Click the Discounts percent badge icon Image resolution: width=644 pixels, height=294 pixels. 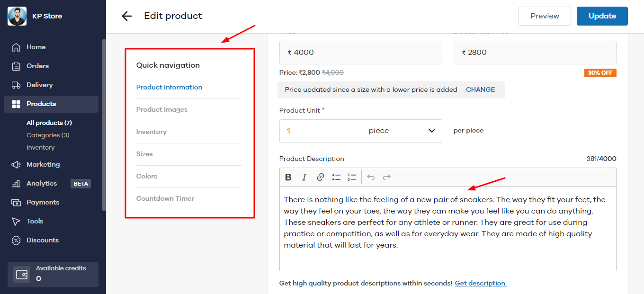click(16, 241)
